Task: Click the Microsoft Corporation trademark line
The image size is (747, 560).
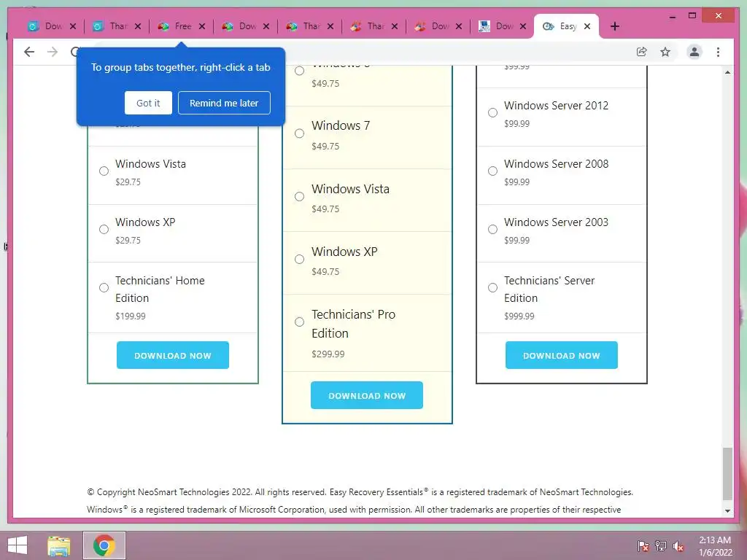Action: 354,510
